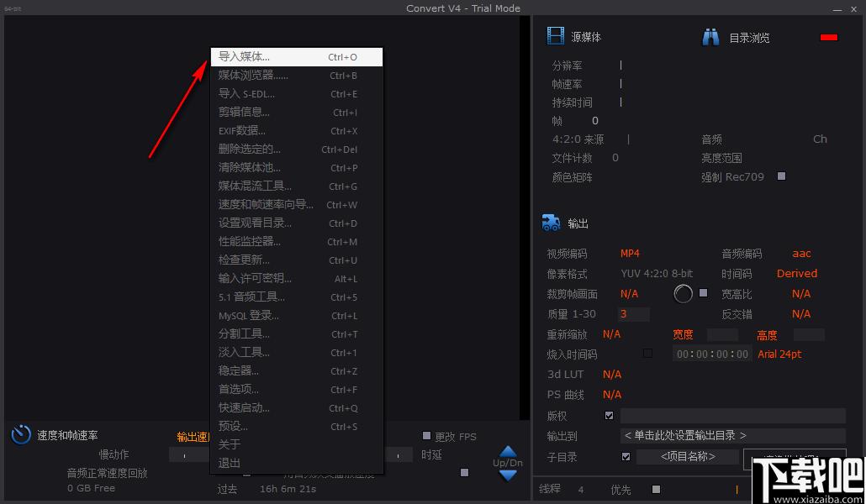This screenshot has width=866, height=504.
Task: Click the 宽度 input box
Action: [x=722, y=334]
